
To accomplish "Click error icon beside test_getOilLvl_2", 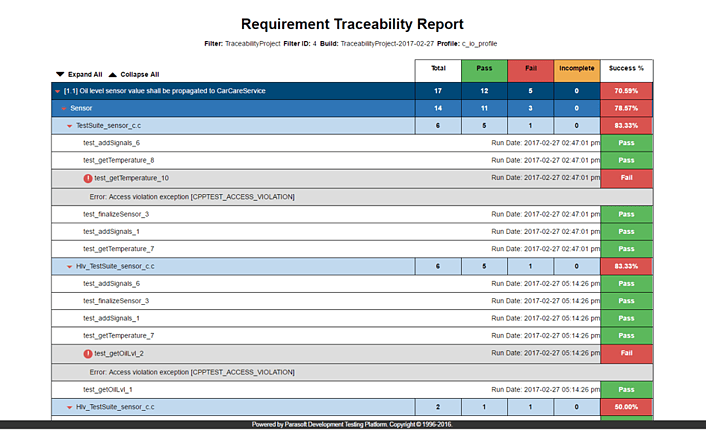I will click(x=89, y=353).
